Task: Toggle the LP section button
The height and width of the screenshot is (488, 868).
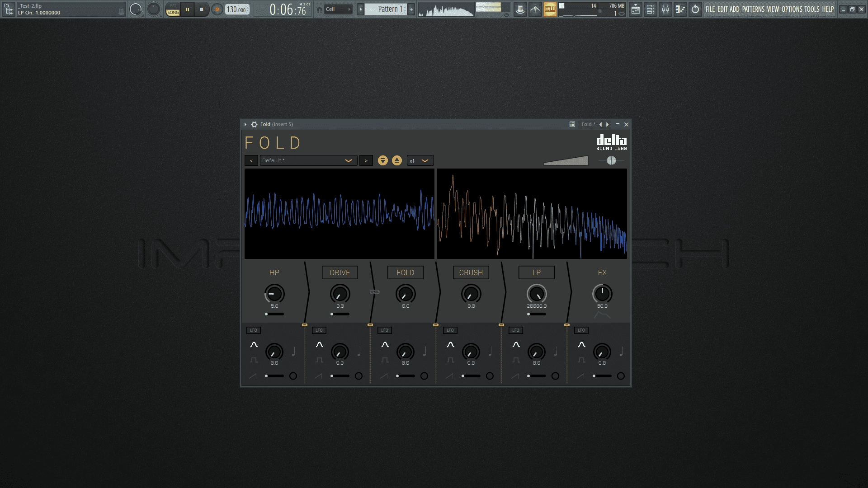Action: (x=537, y=272)
